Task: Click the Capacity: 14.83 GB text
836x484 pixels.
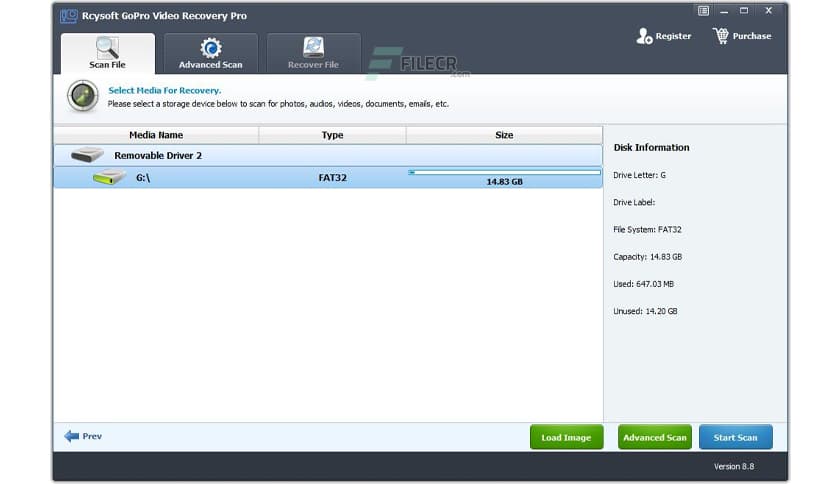Action: (x=647, y=256)
